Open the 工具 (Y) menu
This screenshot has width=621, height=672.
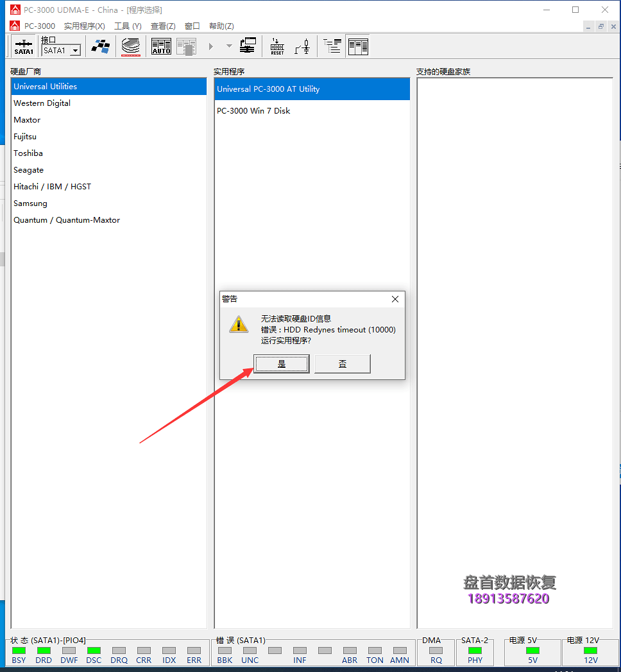pyautogui.click(x=128, y=26)
